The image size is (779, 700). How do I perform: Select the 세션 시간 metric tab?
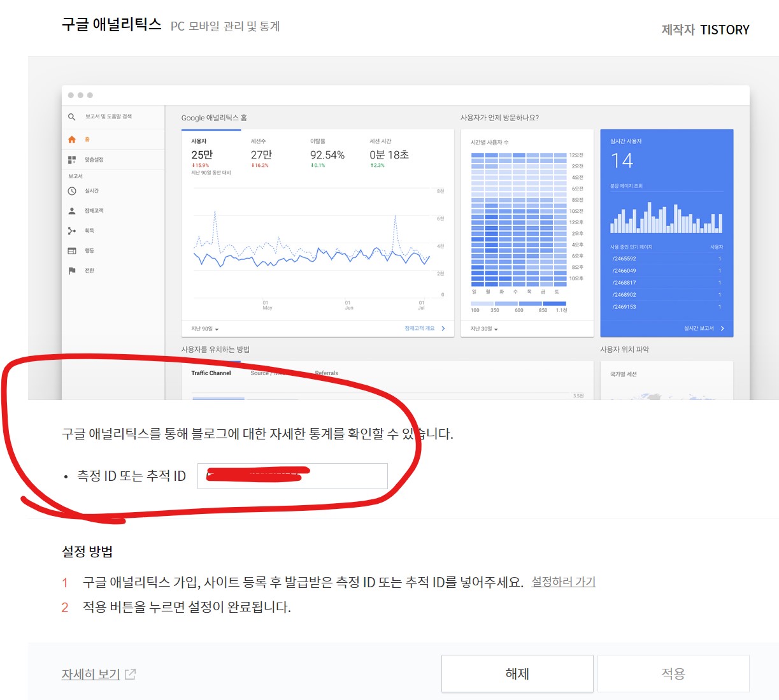pyautogui.click(x=389, y=153)
